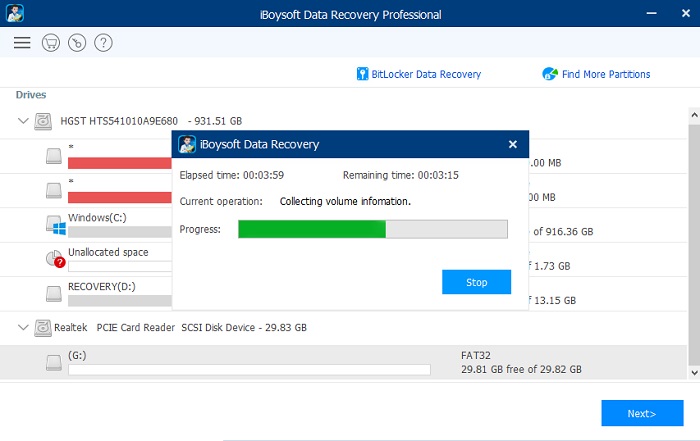The height and width of the screenshot is (441, 700).
Task: Click the dialog's iBoysoft logo icon
Action: (187, 144)
